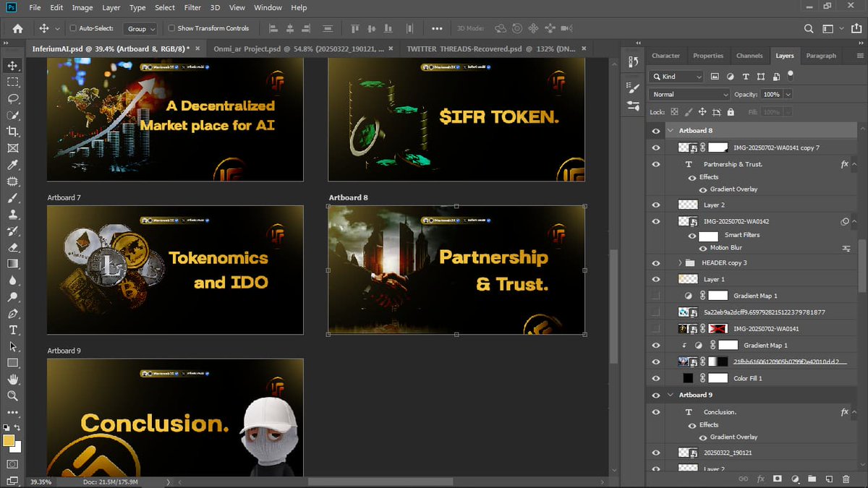Click the lock all padlock icon
This screenshot has height=488, width=868.
pyautogui.click(x=731, y=112)
